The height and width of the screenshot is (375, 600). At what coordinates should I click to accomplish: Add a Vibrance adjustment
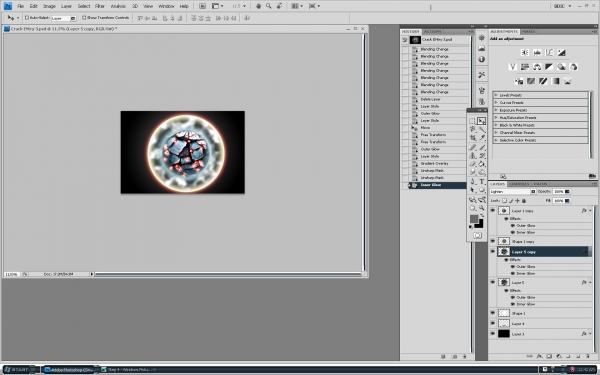(x=513, y=67)
